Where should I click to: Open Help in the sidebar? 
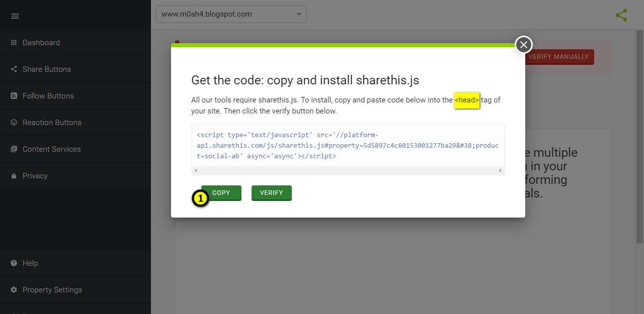(75, 263)
